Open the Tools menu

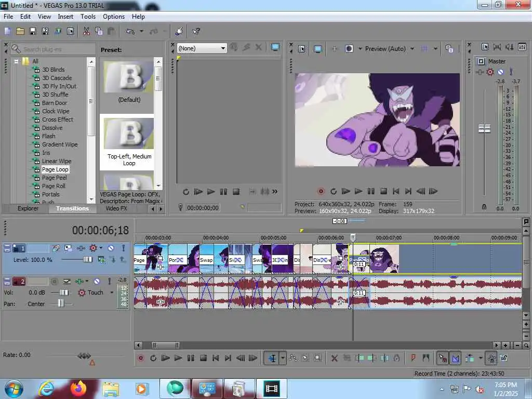88,17
